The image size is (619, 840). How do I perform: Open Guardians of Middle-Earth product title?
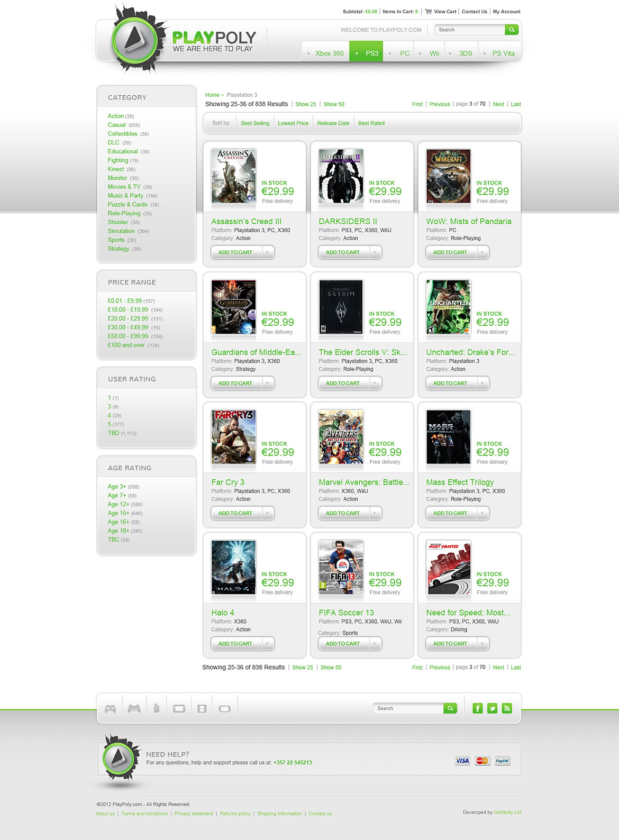pos(256,352)
